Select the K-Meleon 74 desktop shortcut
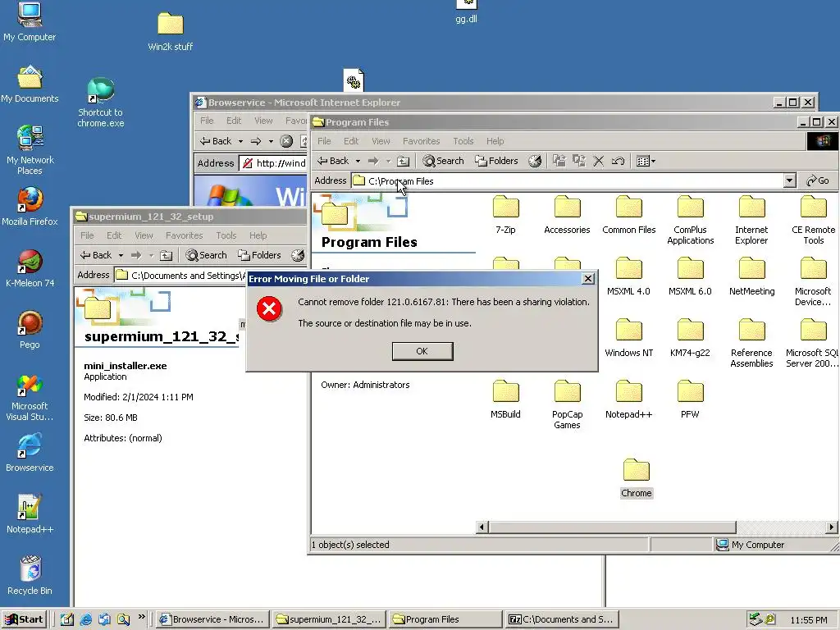The image size is (840, 630). tap(30, 267)
